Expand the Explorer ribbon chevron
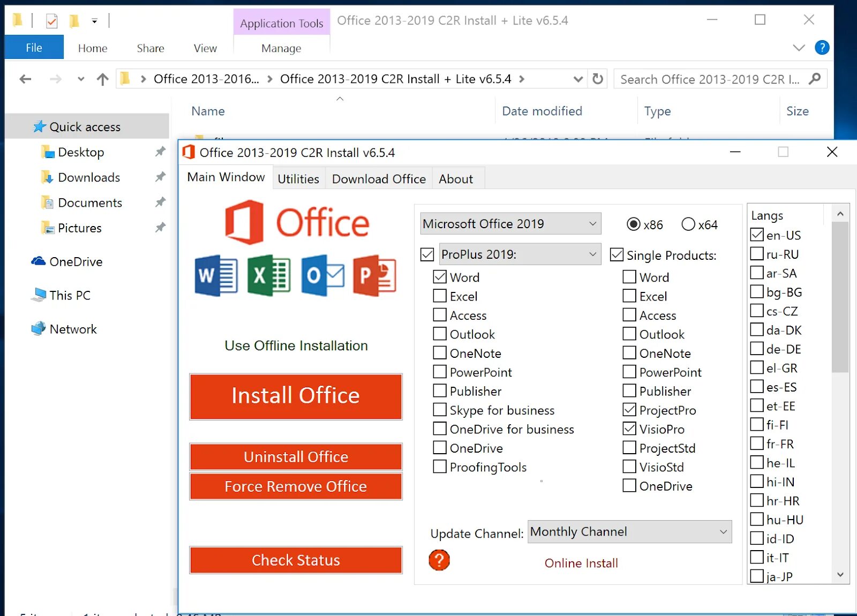Image resolution: width=857 pixels, height=616 pixels. (799, 48)
